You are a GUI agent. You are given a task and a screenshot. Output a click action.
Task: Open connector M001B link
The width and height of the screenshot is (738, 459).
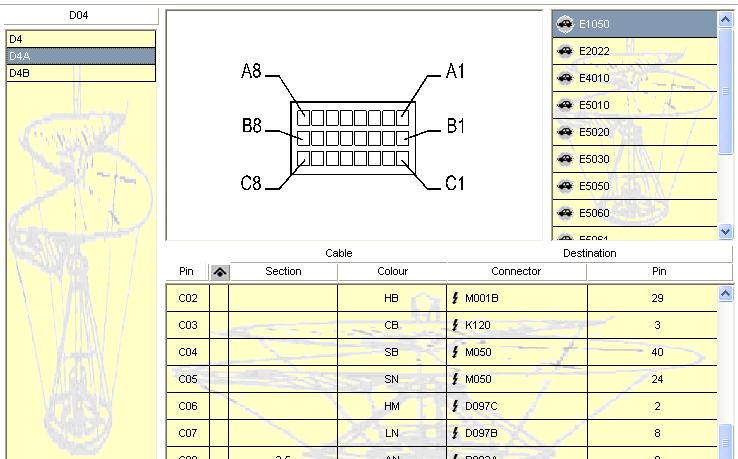pos(481,298)
